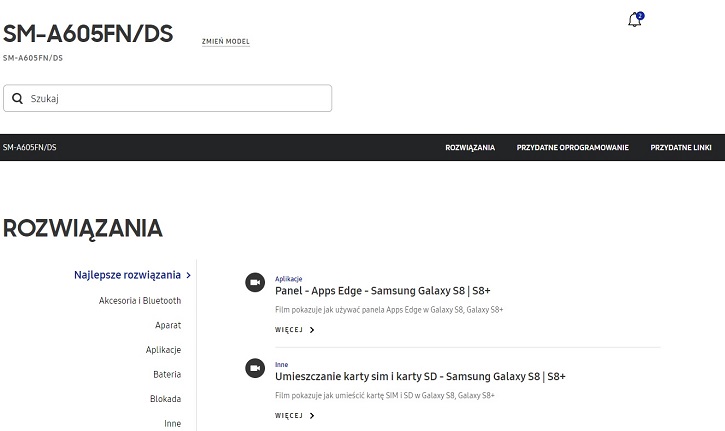Open the Panel - Apps Edge article title
725x431 pixels.
tap(382, 291)
